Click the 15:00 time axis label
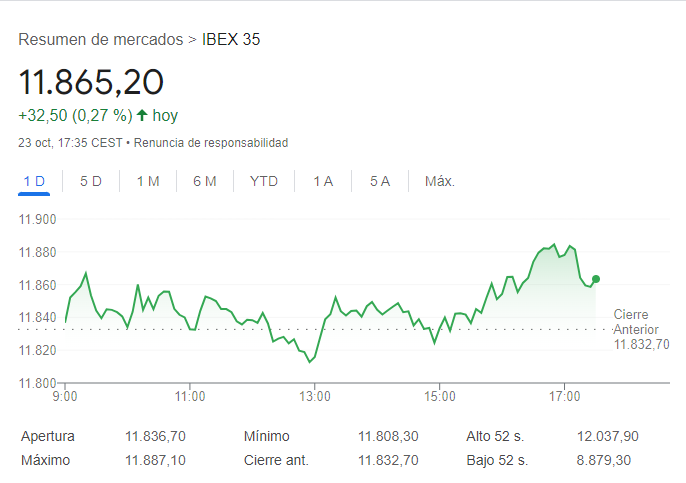 pyautogui.click(x=440, y=396)
